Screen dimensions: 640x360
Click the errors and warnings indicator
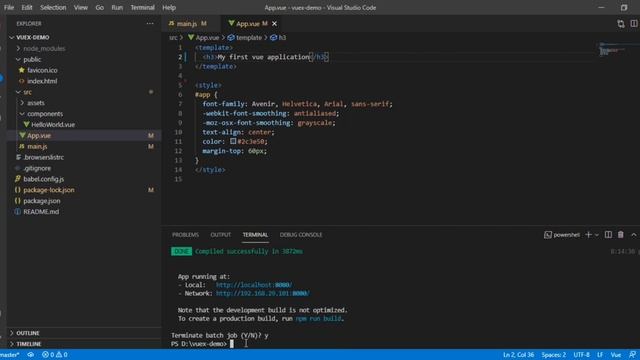pyautogui.click(x=55, y=355)
